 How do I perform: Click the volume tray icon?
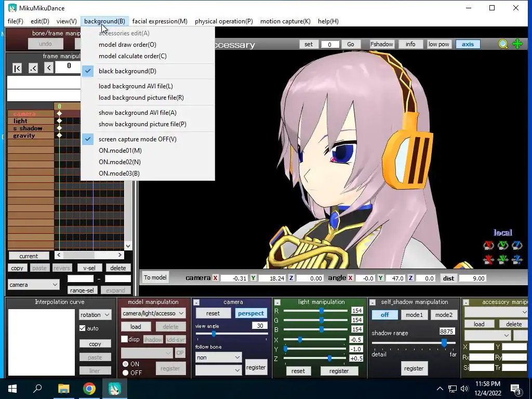pos(464,389)
